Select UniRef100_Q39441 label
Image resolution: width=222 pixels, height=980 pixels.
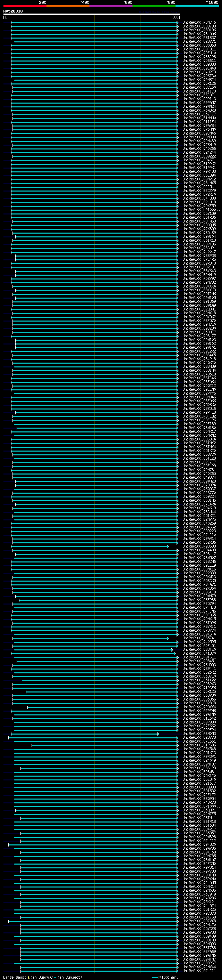coord(199,669)
